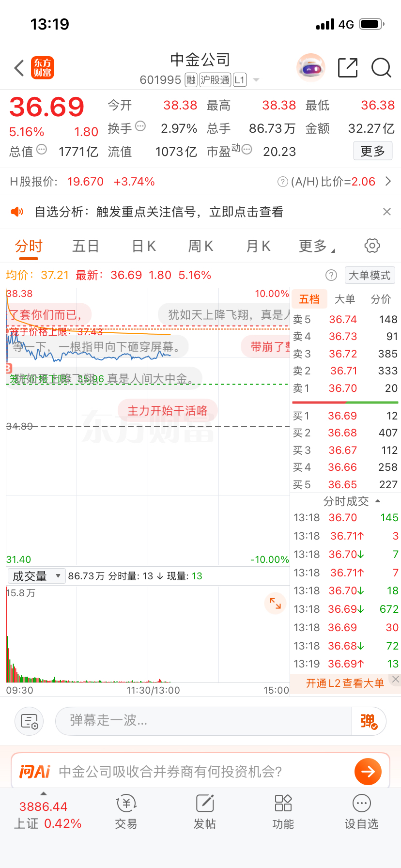This screenshot has width=401, height=868.
Task: Switch to the 月K chart tab
Action: click(x=258, y=246)
